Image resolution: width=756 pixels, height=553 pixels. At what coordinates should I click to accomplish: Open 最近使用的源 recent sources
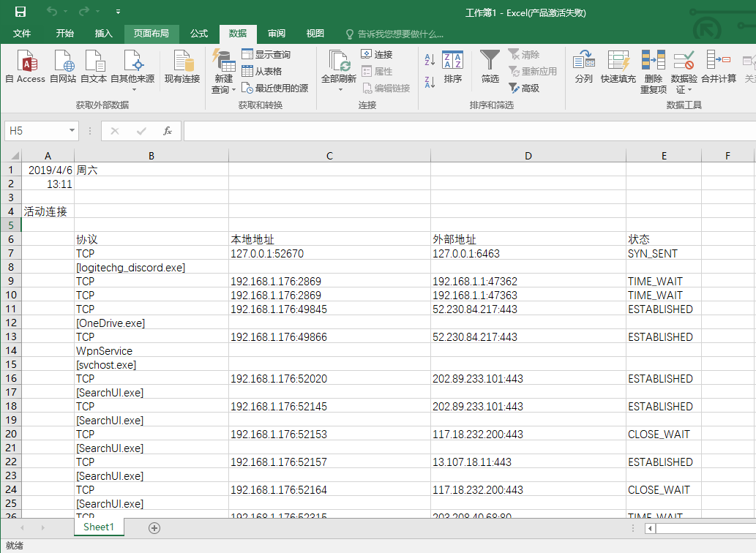pos(275,89)
